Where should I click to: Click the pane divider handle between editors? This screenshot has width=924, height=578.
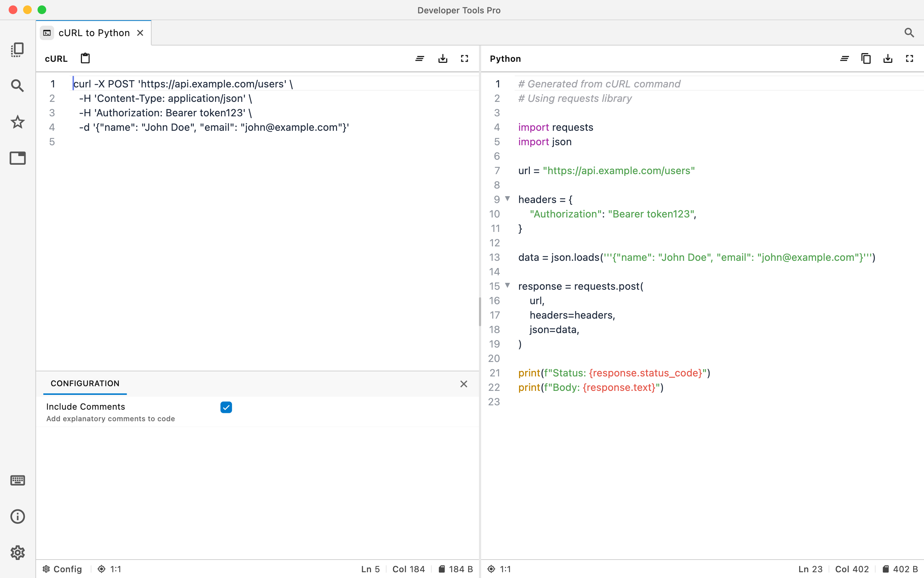(480, 311)
